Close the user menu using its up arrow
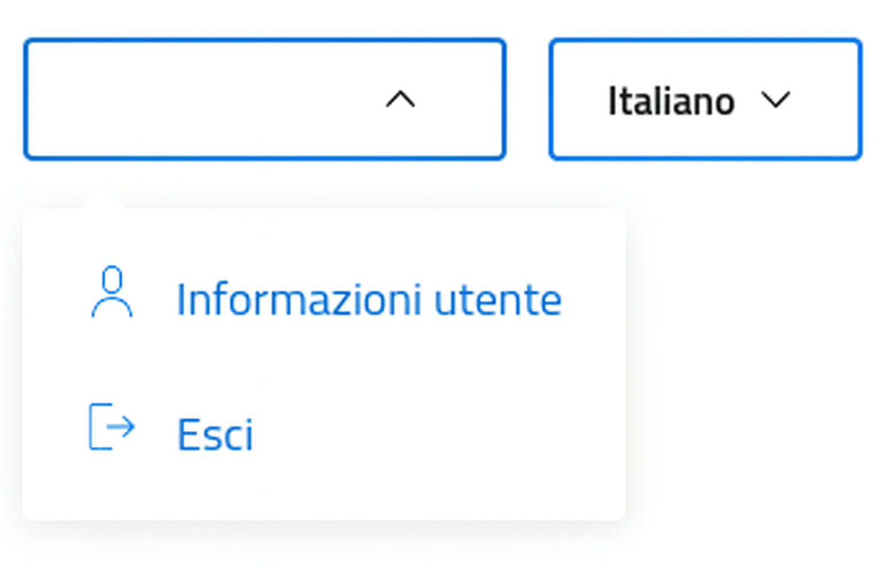This screenshot has height=588, width=882. [x=400, y=99]
